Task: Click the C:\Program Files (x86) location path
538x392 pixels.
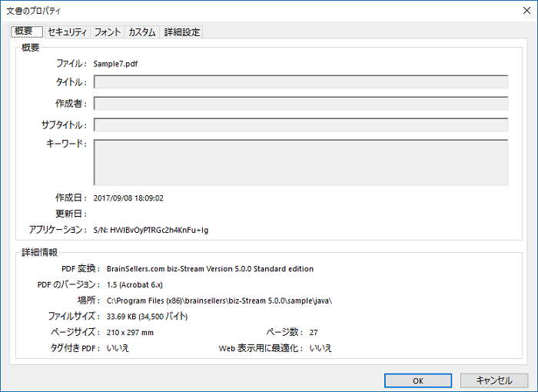Action: click(x=219, y=301)
